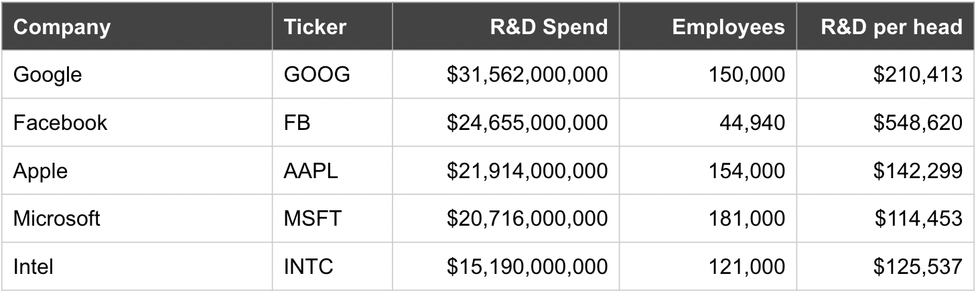
Task: Select the FB ticker cell
Action: tap(297, 123)
